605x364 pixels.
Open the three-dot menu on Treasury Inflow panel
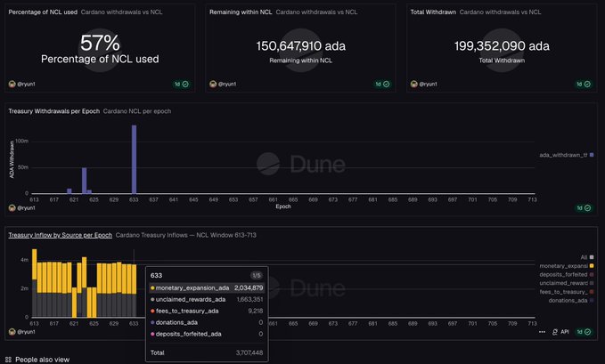tap(542, 332)
